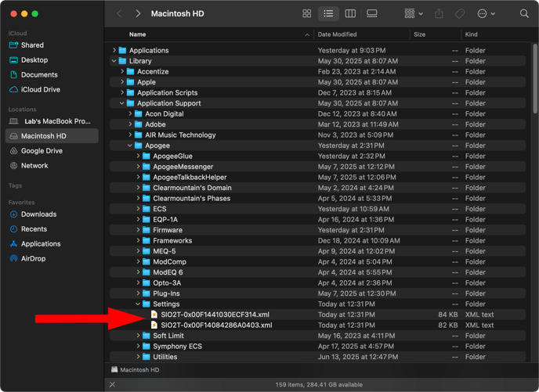Click the vertical scrollbar thumb

pyautogui.click(x=535, y=78)
